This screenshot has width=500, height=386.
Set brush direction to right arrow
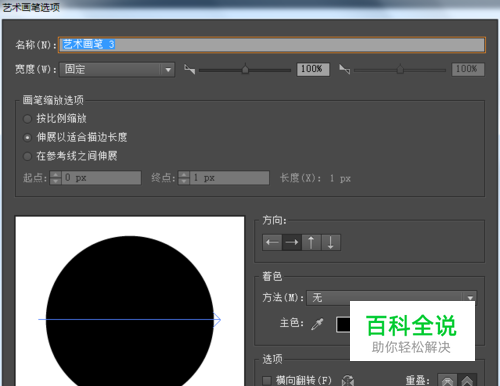click(x=292, y=242)
